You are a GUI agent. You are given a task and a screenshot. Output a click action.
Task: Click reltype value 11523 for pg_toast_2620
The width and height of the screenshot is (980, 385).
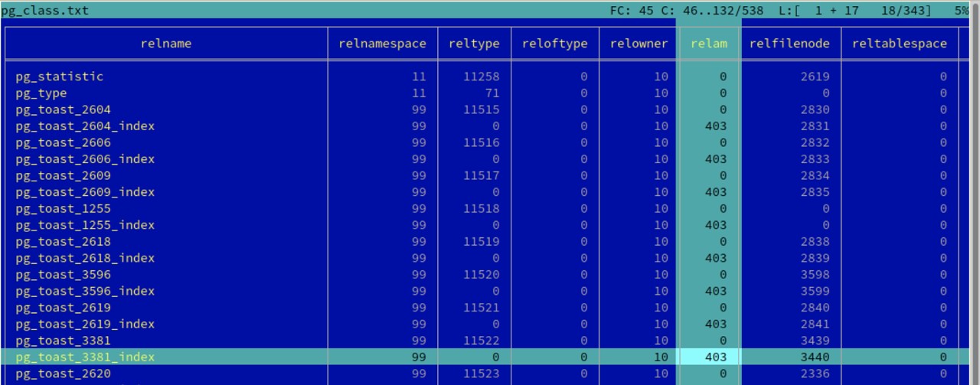[x=482, y=374]
